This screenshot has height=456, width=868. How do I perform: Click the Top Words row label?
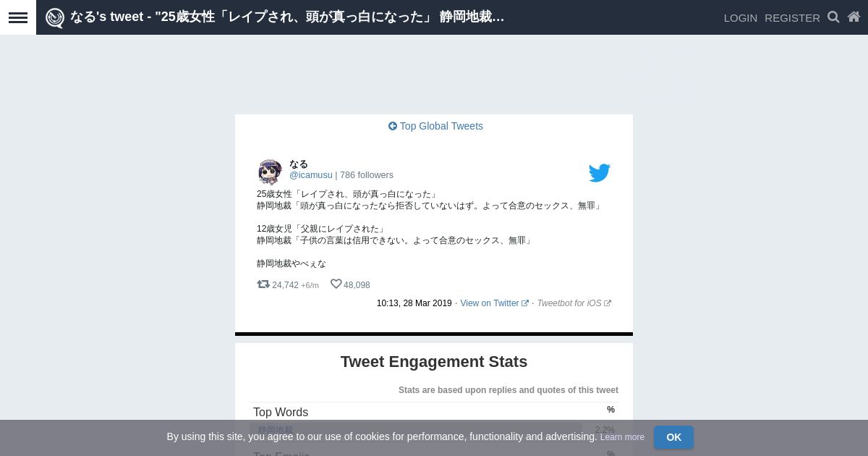[x=281, y=412]
